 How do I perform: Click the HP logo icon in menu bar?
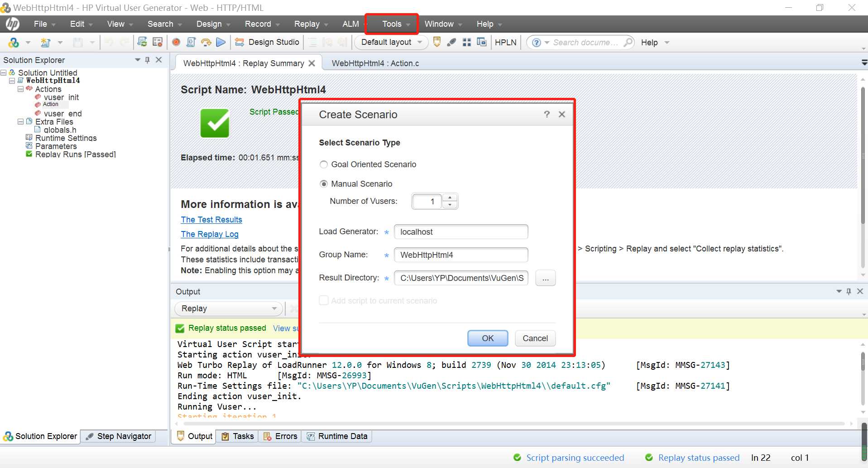tap(12, 24)
